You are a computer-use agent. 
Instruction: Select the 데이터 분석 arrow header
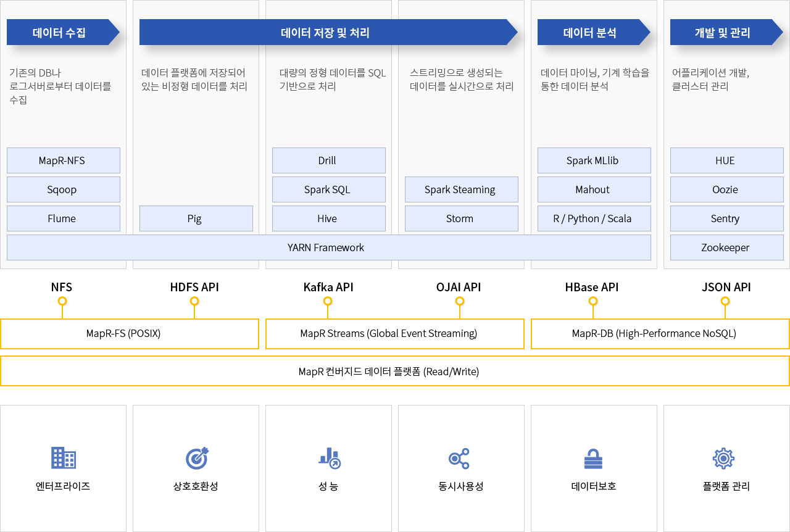(x=590, y=33)
